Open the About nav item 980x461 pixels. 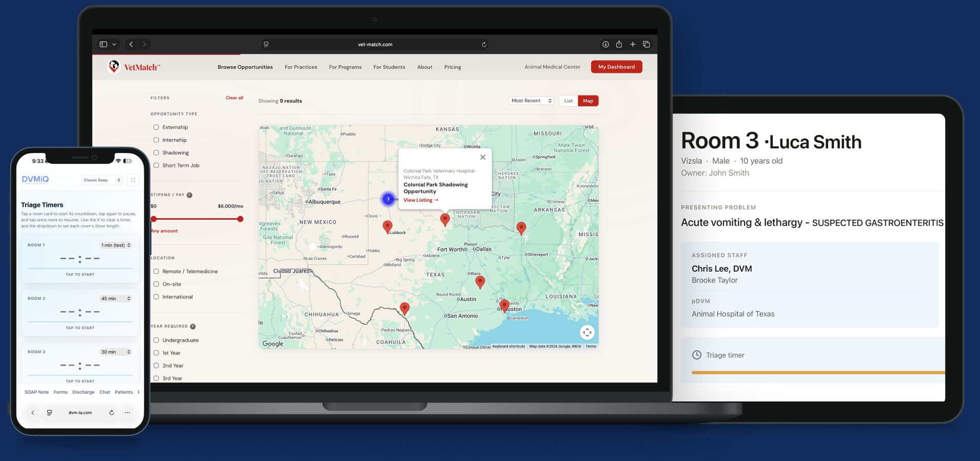425,67
